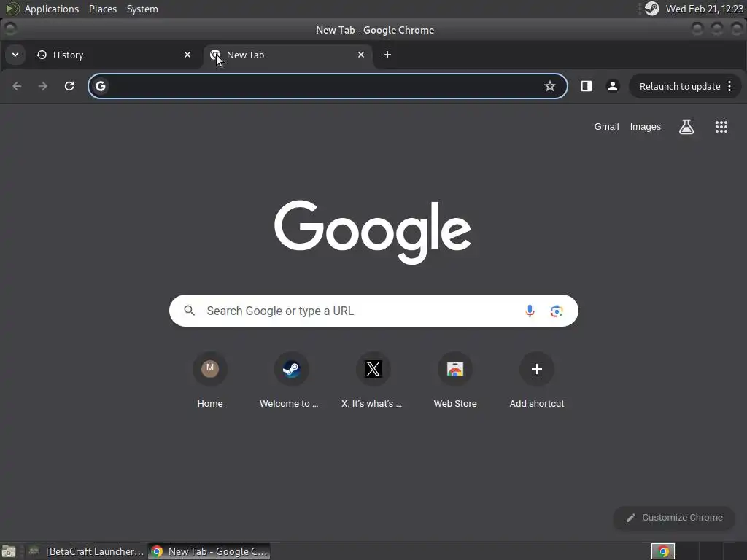Focus the Chrome address bar
The height and width of the screenshot is (560, 747).
point(328,86)
